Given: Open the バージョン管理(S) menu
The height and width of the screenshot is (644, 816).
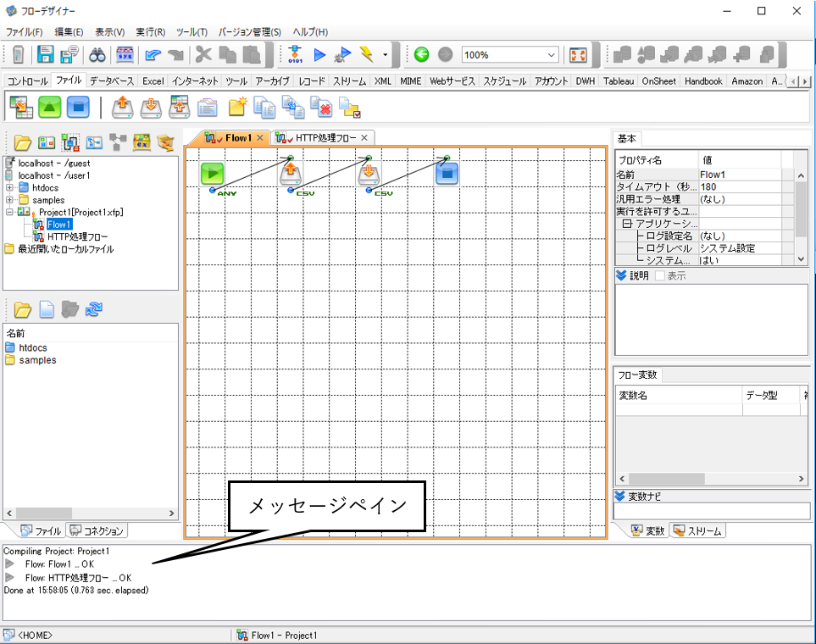Looking at the screenshot, I should pos(249,31).
